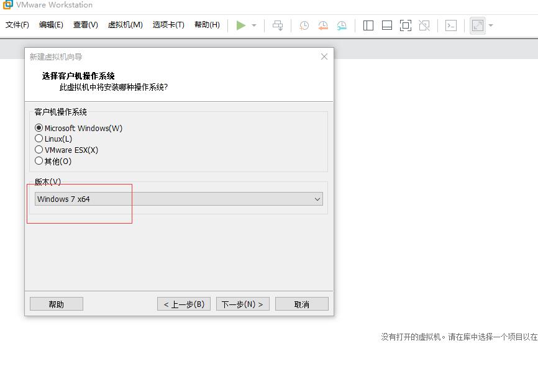Click the 客户机操作系统 group label
This screenshot has width=538, height=392.
(x=60, y=112)
